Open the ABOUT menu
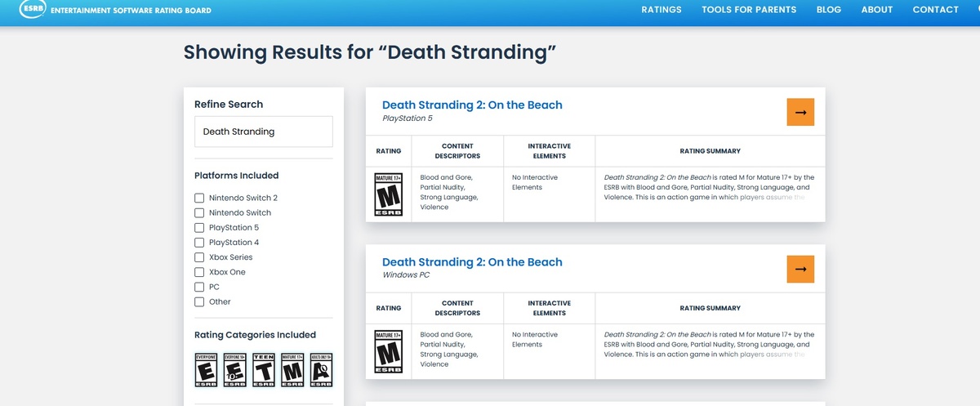The image size is (980, 406). pyautogui.click(x=877, y=10)
